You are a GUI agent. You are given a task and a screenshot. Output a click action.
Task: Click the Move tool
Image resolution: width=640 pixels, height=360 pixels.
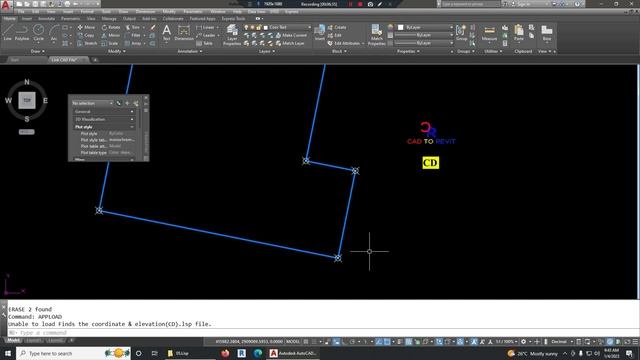pyautogui.click(x=86, y=27)
